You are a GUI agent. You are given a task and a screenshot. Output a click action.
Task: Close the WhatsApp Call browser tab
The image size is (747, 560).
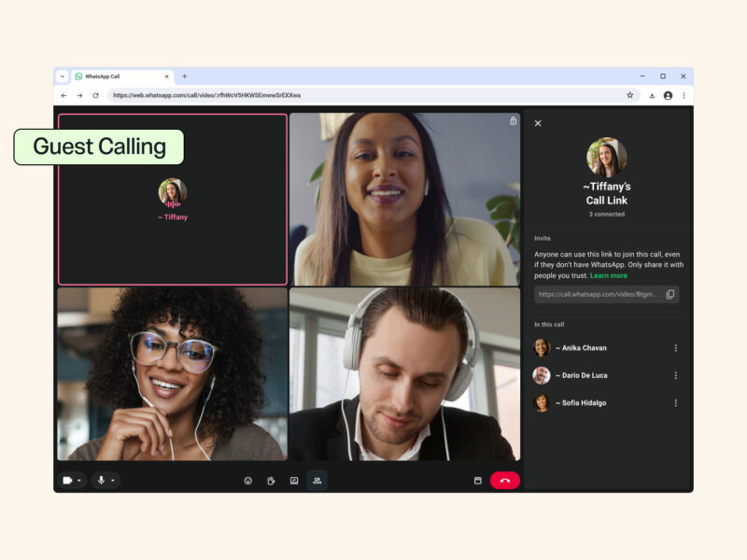coord(167,77)
